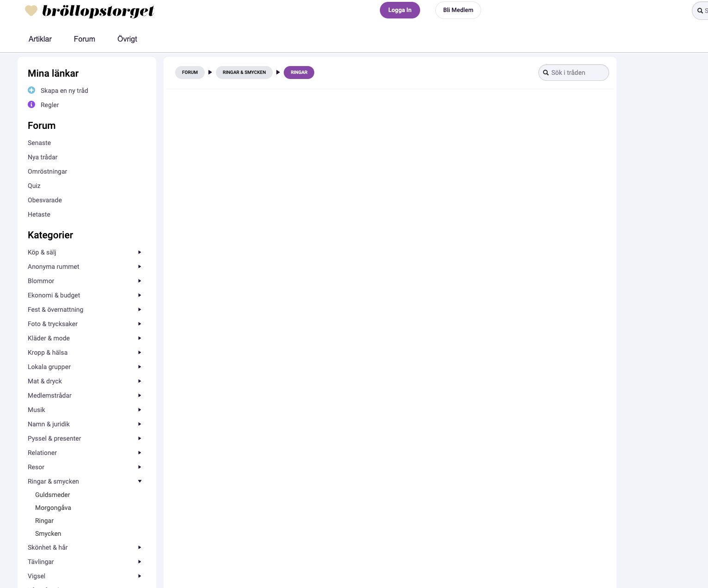Click the Bli Medlem button
The height and width of the screenshot is (588, 708).
[x=458, y=10]
